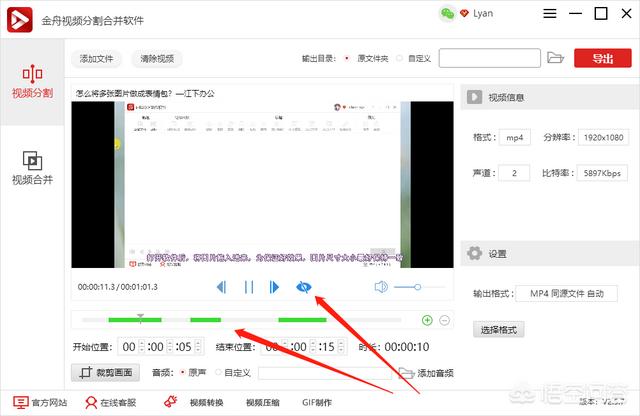Click the red 导出 export button

[x=602, y=58]
